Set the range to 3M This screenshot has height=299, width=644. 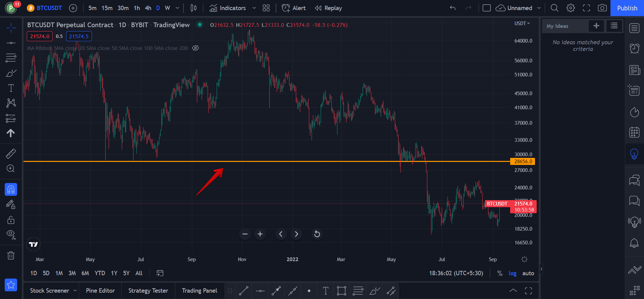tap(72, 273)
